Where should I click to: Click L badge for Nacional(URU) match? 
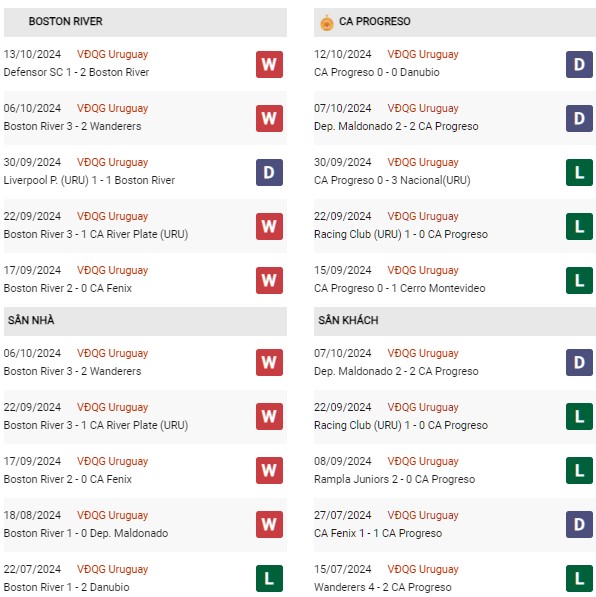pos(579,172)
